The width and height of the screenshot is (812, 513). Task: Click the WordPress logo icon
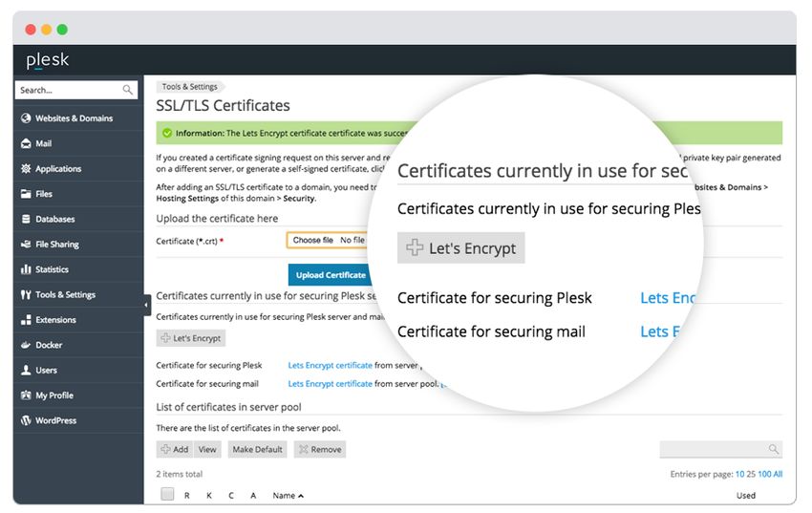tap(26, 420)
